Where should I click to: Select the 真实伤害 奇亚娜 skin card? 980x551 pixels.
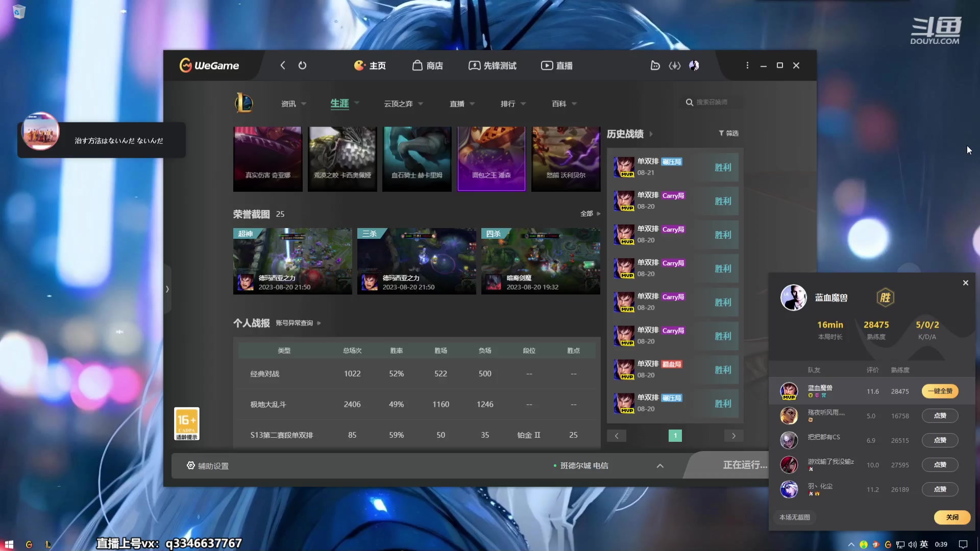click(268, 159)
